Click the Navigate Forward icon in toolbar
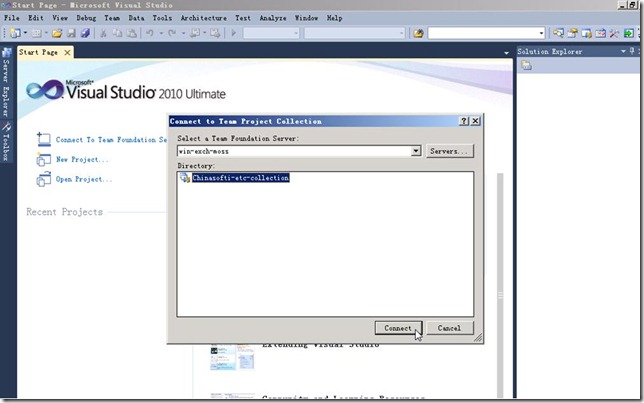The height and width of the screenshot is (403, 644). tap(215, 33)
